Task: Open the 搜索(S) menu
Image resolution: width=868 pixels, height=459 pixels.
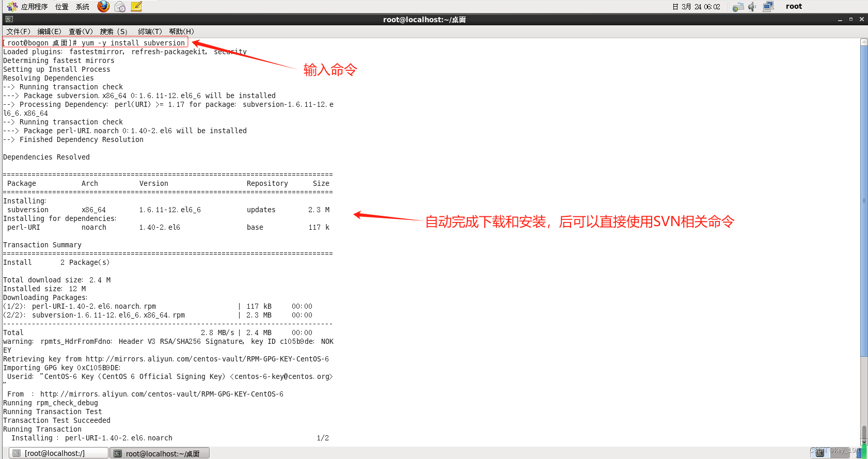Action: point(114,31)
